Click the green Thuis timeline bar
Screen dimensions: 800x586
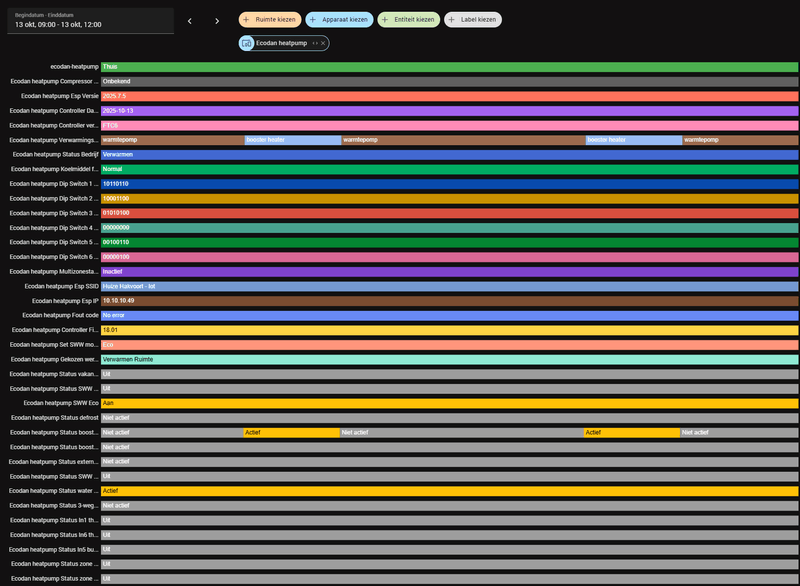pos(449,67)
